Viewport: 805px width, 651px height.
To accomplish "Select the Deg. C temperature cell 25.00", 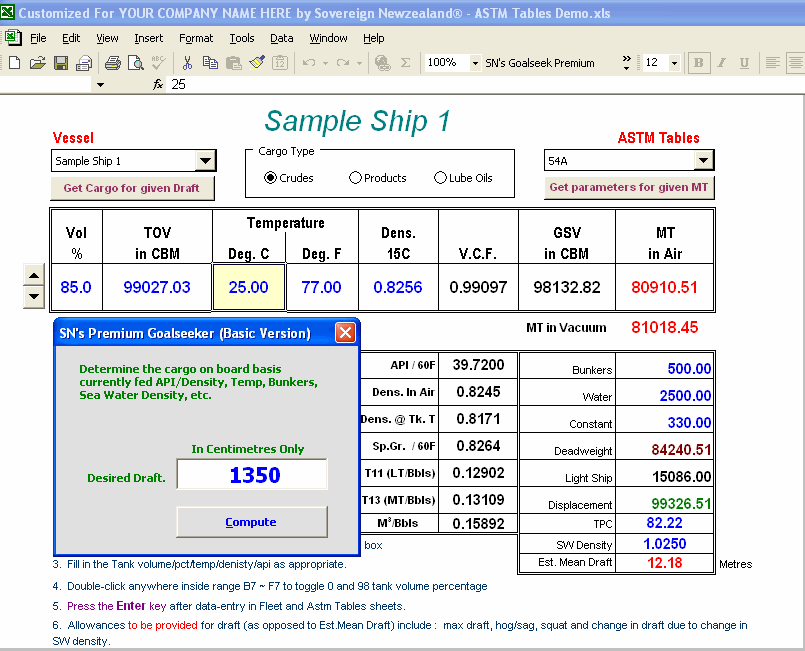I will pyautogui.click(x=249, y=287).
